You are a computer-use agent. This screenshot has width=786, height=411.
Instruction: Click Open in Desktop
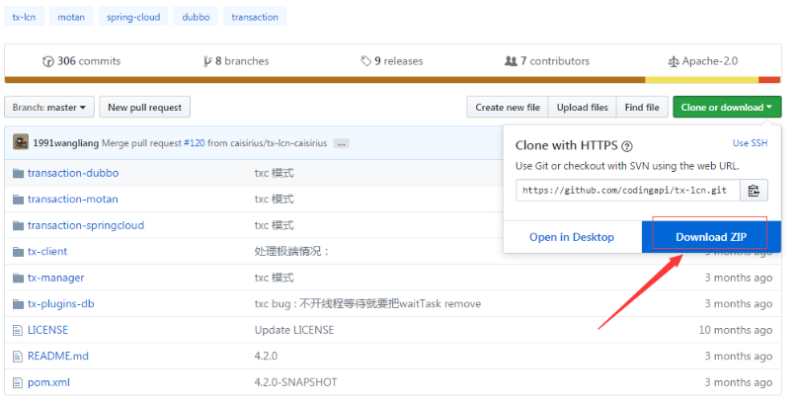pyautogui.click(x=571, y=237)
